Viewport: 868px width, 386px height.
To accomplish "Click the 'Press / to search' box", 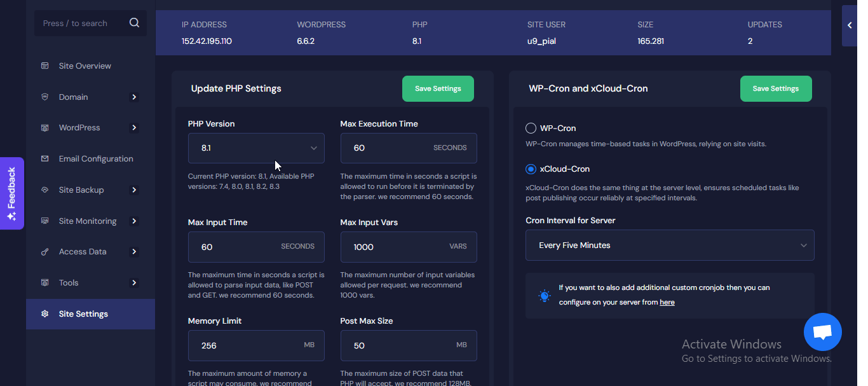I will (x=90, y=24).
